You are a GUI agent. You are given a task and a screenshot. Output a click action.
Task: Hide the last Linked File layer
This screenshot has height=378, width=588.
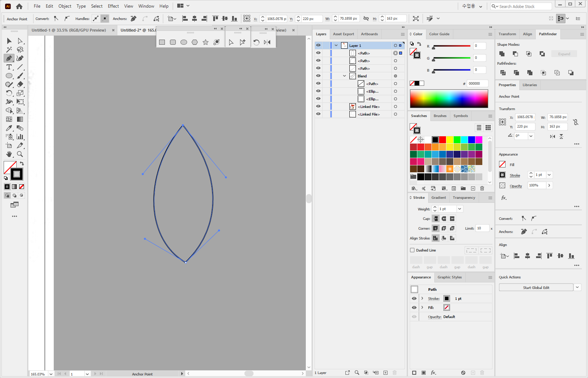[x=318, y=114]
